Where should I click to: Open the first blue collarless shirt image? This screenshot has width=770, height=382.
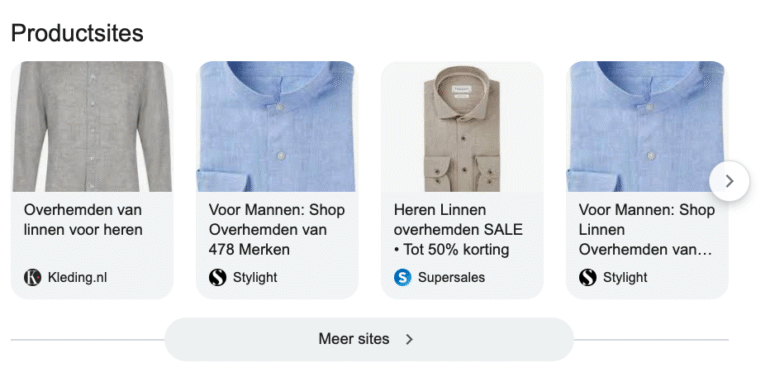[277, 126]
